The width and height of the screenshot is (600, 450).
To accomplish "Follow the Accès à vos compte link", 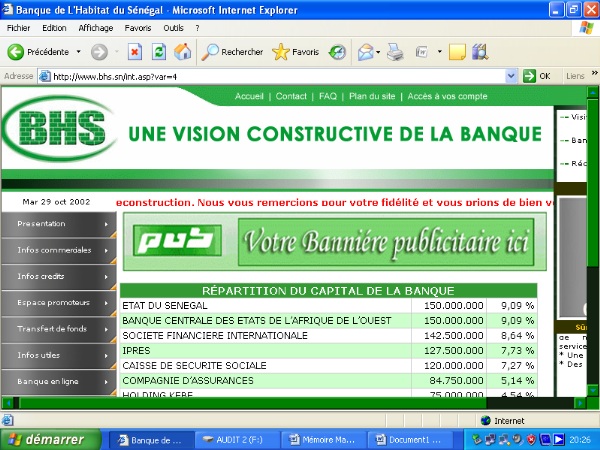I will point(447,96).
